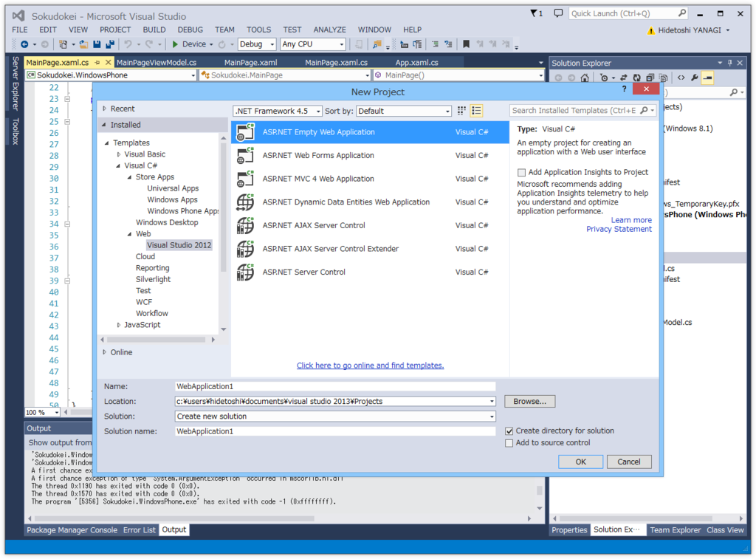Open the Location path dropdown
The image size is (756, 559).
(491, 402)
